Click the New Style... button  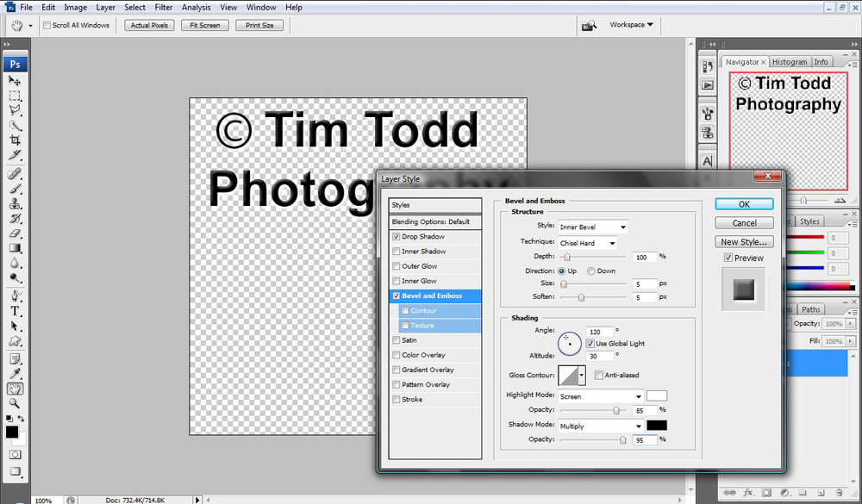click(745, 242)
